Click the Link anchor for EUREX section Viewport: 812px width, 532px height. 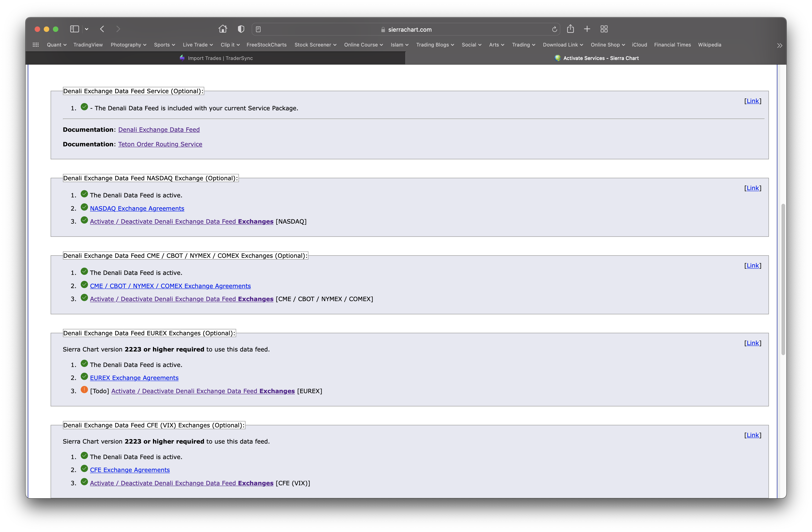(753, 343)
